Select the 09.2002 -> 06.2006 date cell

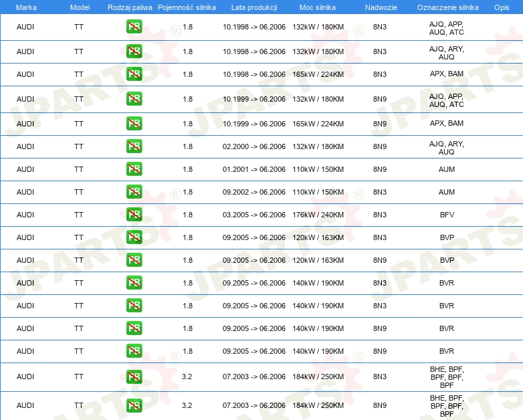click(x=254, y=192)
